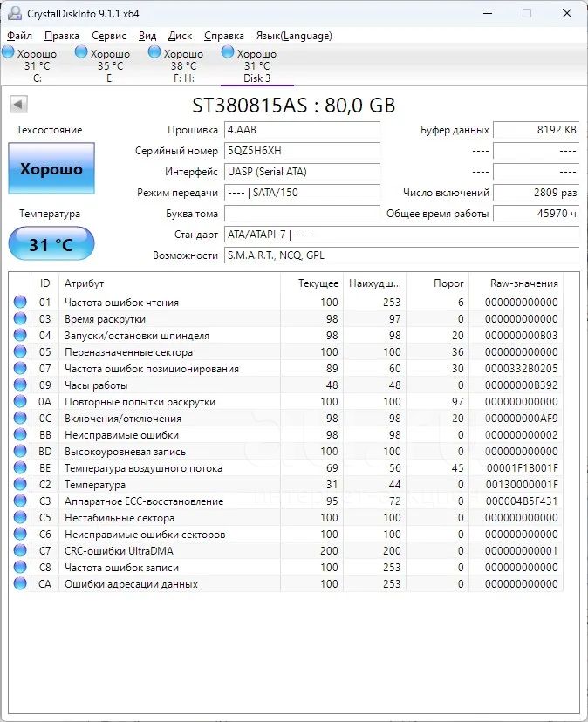Screen dimensions: 588x722
Task: Minimize the CrystalDiskInfo window
Action: click(488, 13)
